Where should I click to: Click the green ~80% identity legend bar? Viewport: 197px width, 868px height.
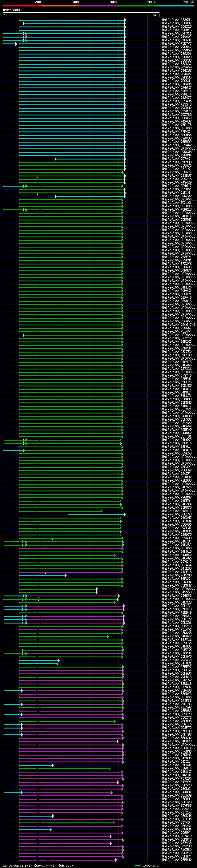(137, 6)
